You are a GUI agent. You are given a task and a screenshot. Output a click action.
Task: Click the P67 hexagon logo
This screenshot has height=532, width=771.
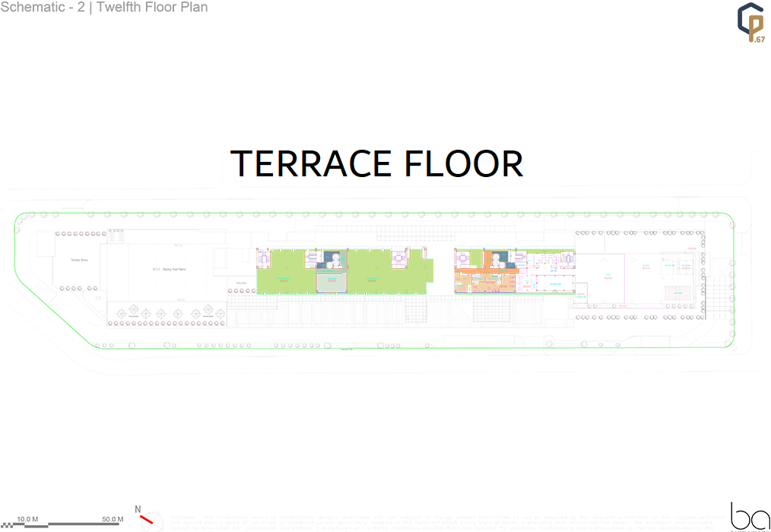click(750, 24)
